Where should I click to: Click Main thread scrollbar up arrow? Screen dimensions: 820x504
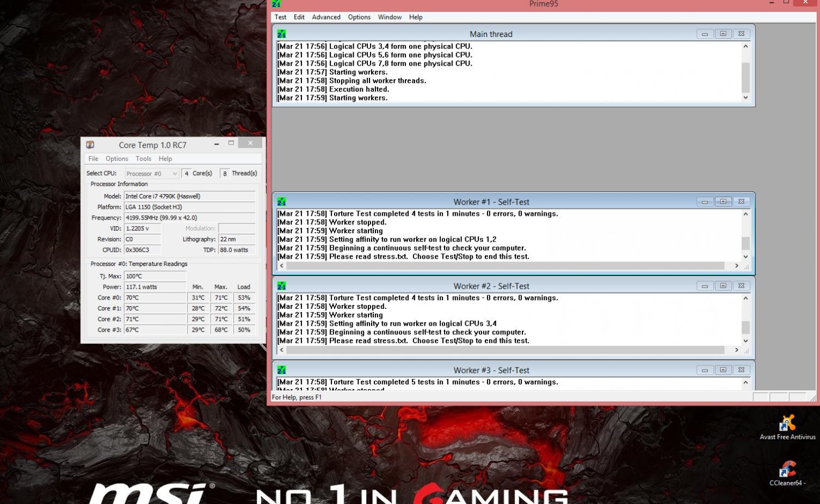coord(745,46)
